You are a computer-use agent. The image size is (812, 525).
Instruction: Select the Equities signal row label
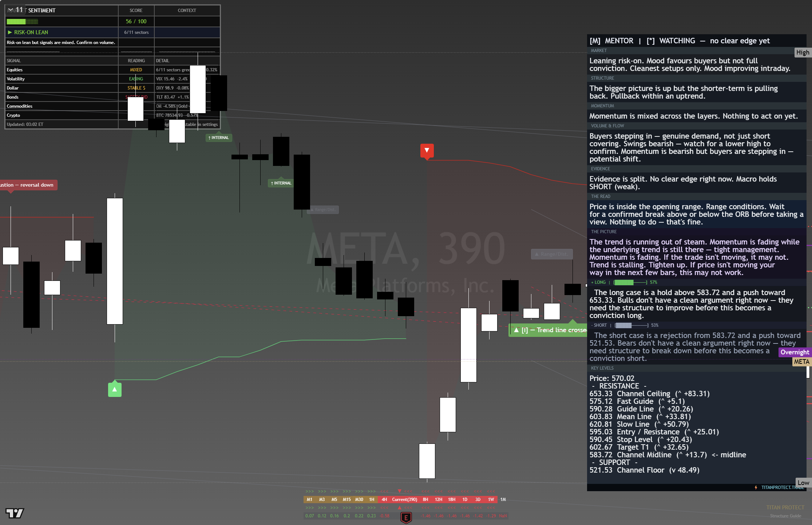click(x=15, y=70)
